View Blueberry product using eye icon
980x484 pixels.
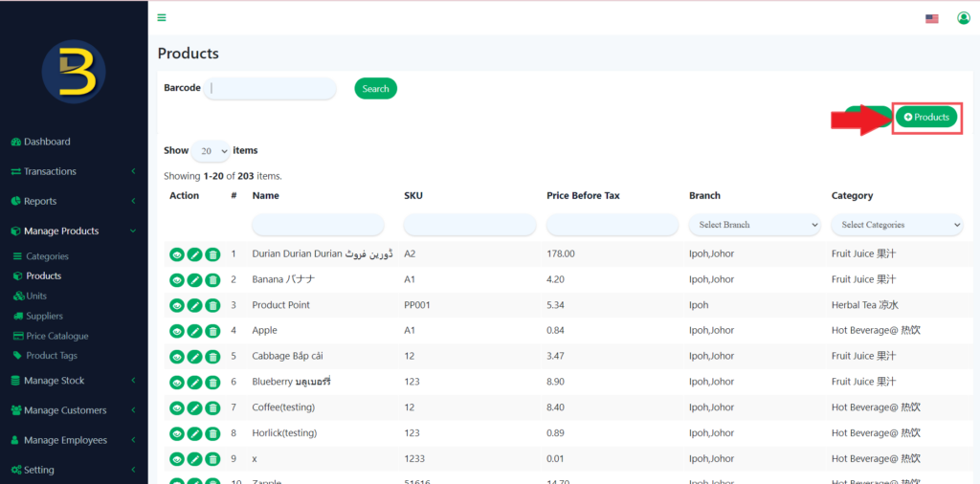pos(176,382)
